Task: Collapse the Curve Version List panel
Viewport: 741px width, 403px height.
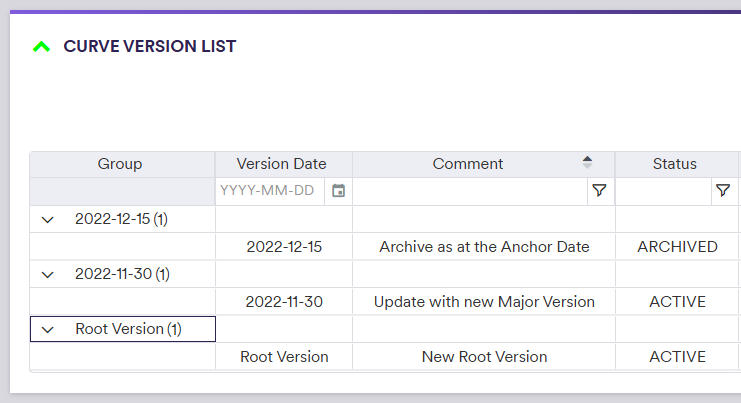Action: (41, 46)
